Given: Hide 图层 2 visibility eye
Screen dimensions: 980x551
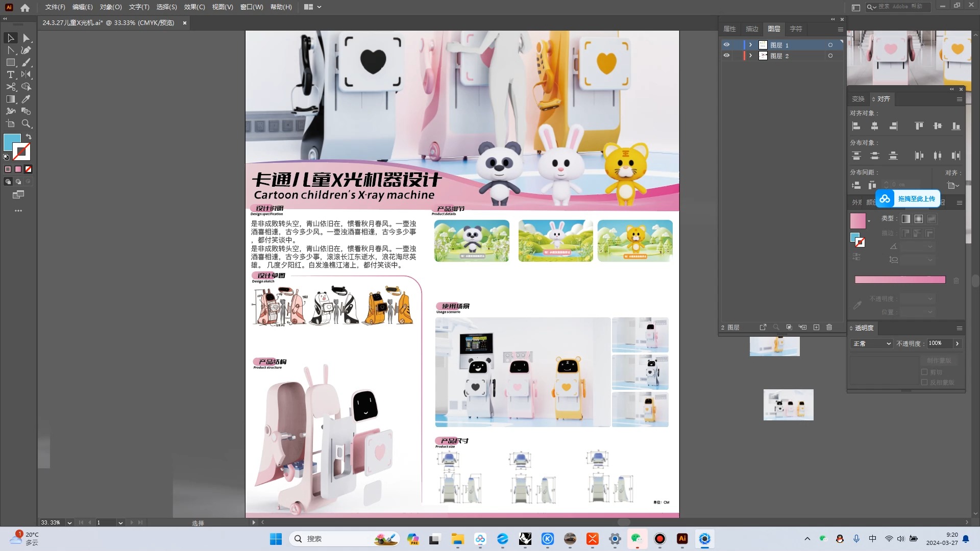Looking at the screenshot, I should point(726,56).
